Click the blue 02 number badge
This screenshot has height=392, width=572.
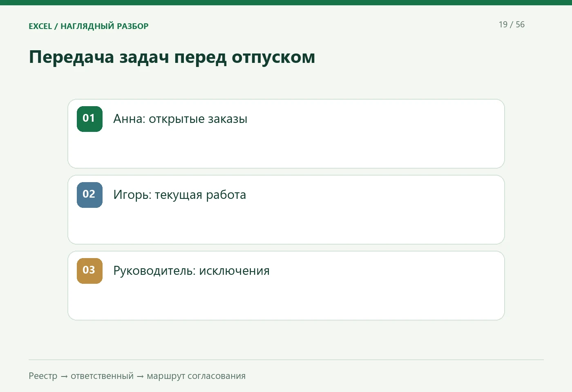pos(89,195)
